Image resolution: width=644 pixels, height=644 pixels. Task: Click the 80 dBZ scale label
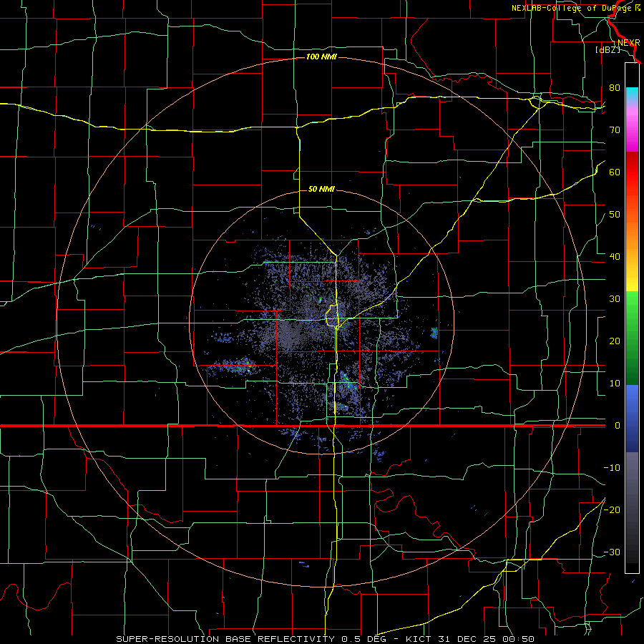point(615,87)
